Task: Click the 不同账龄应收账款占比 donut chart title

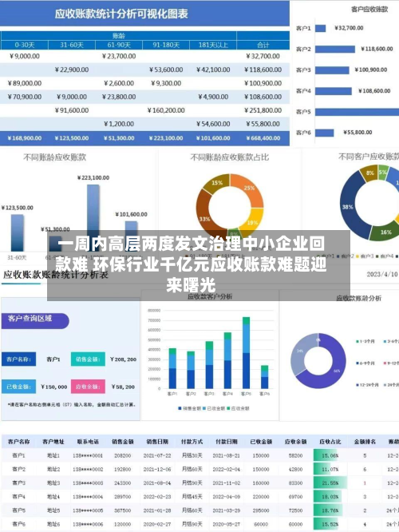Action: click(230, 157)
